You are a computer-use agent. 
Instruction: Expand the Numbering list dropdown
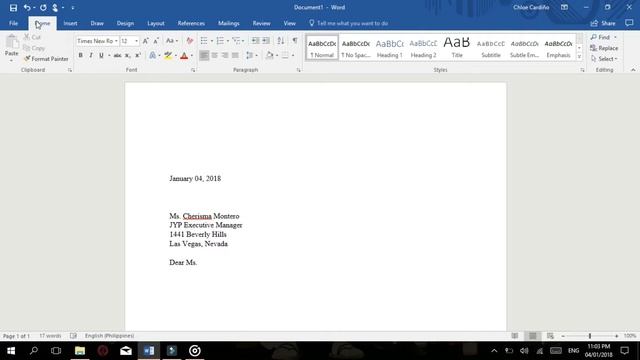tap(228, 41)
